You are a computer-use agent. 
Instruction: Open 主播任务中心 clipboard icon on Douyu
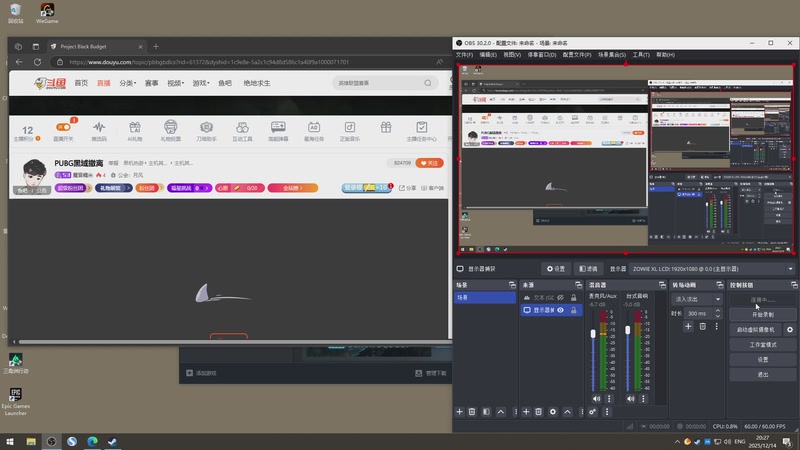coord(421,131)
